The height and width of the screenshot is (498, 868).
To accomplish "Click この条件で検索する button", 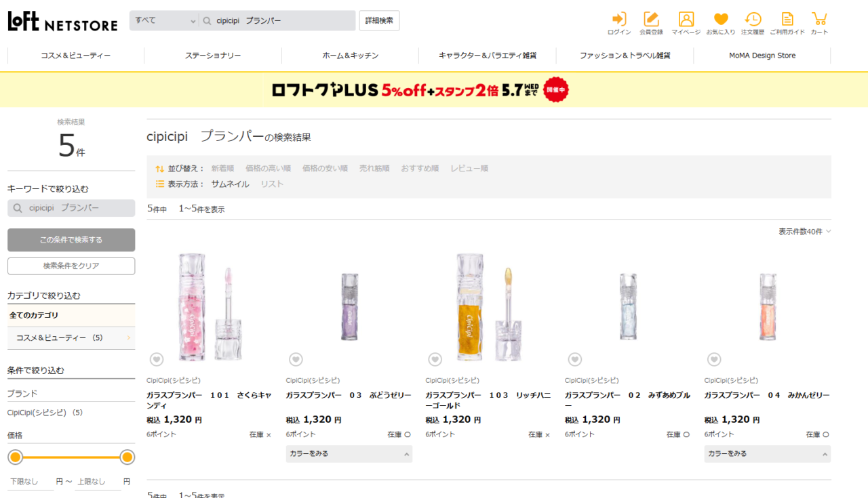I will point(71,240).
